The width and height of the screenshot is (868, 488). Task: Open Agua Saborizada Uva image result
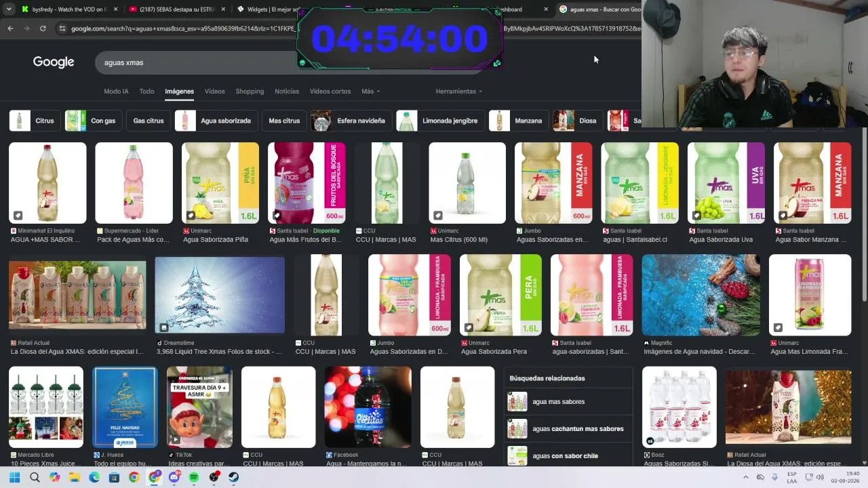click(x=726, y=183)
